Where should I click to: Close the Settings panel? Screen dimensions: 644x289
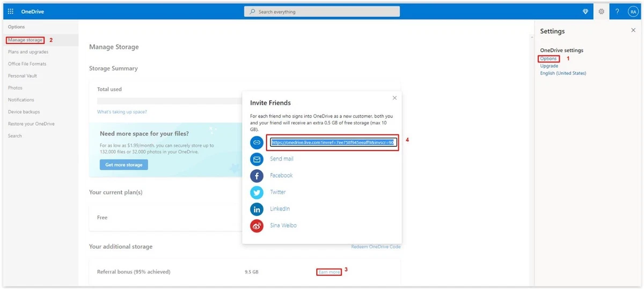(633, 31)
